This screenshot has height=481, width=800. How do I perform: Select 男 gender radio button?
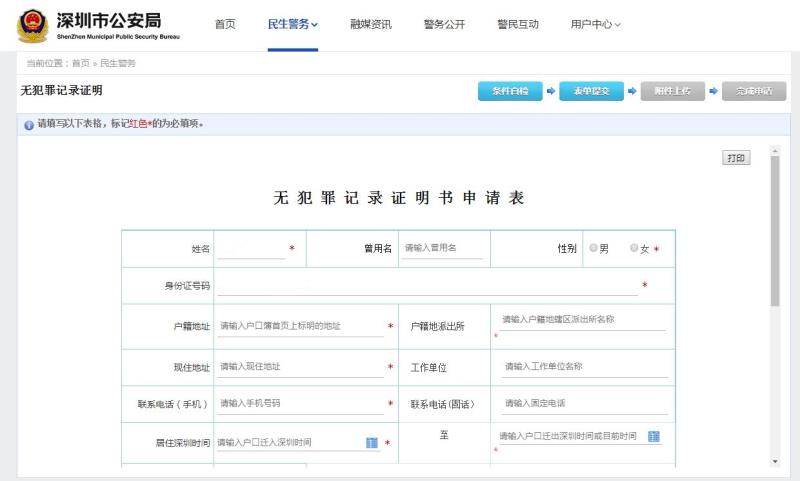click(x=594, y=248)
